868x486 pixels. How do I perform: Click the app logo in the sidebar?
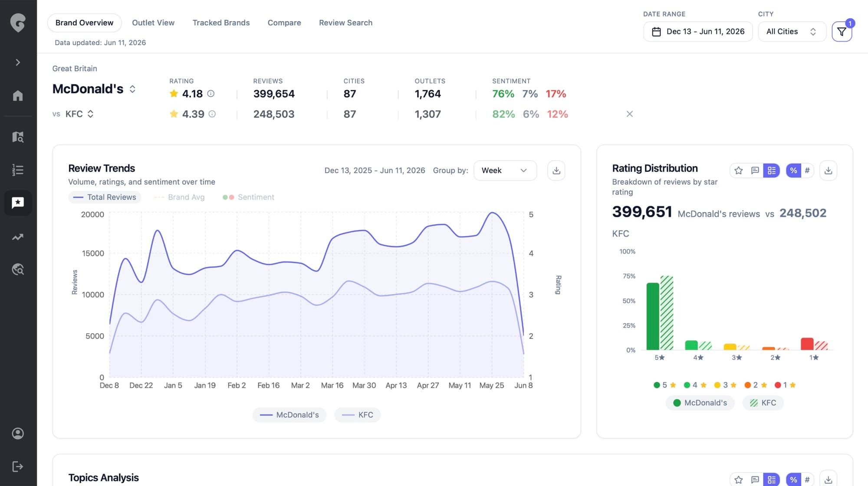point(18,23)
